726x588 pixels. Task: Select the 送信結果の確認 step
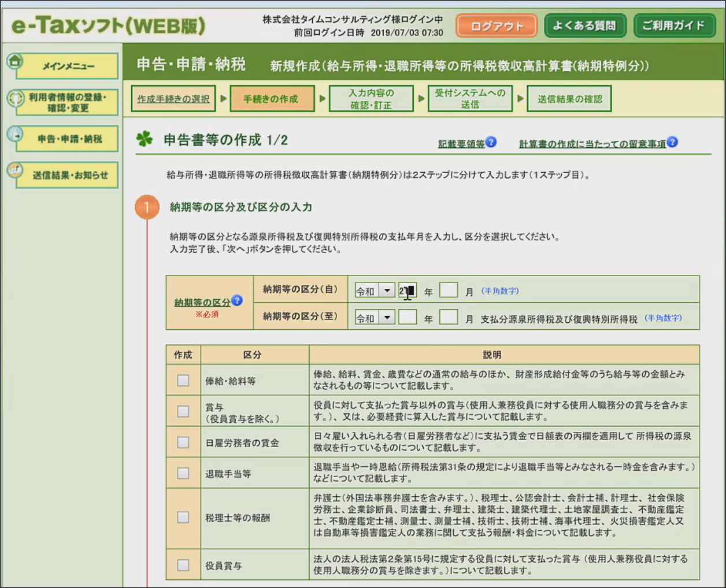pyautogui.click(x=569, y=99)
